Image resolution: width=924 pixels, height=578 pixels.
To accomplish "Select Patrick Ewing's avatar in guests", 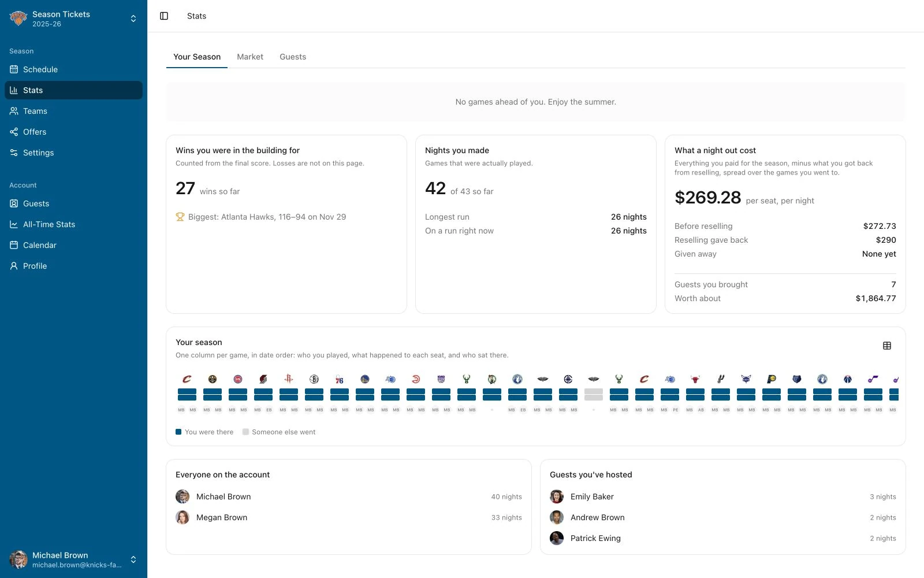I will click(557, 538).
